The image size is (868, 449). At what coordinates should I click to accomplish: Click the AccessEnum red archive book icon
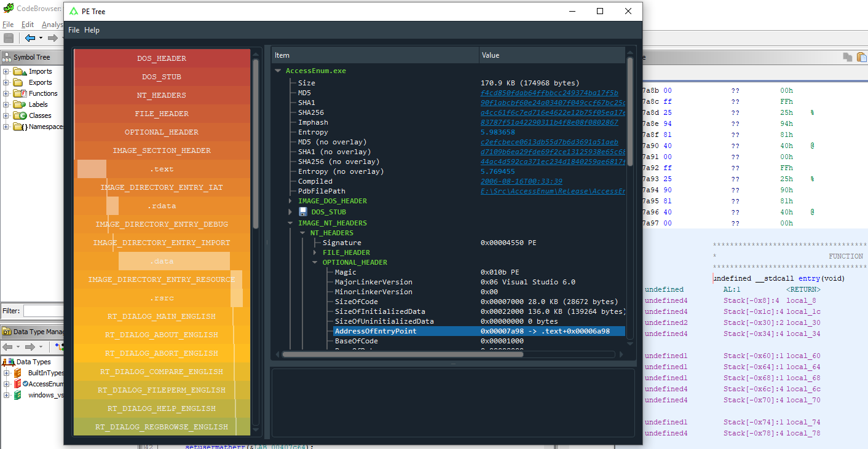[x=18, y=384]
